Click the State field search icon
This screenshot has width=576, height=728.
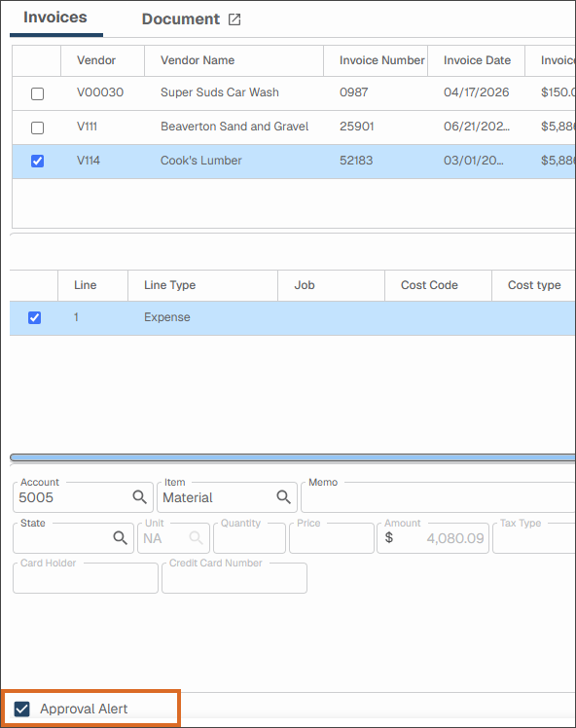[x=121, y=538]
